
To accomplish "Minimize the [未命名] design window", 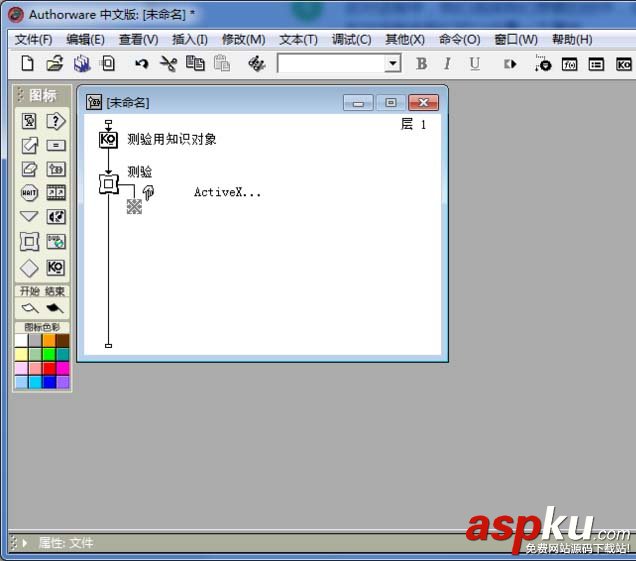I will [x=358, y=103].
